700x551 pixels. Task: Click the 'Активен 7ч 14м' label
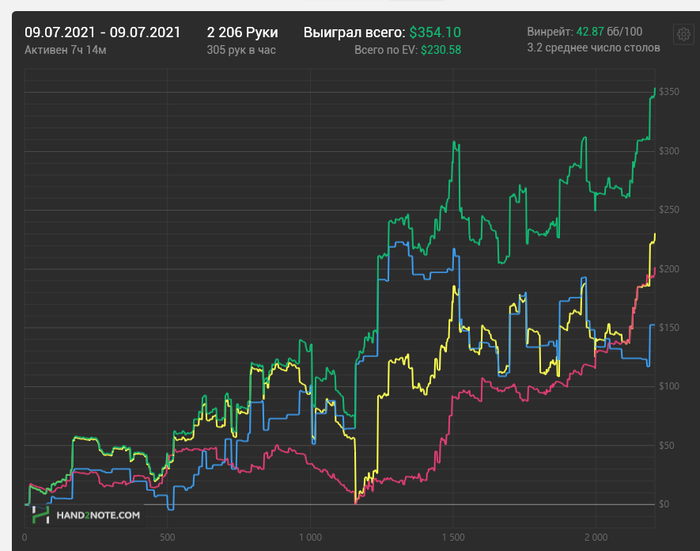65,50
